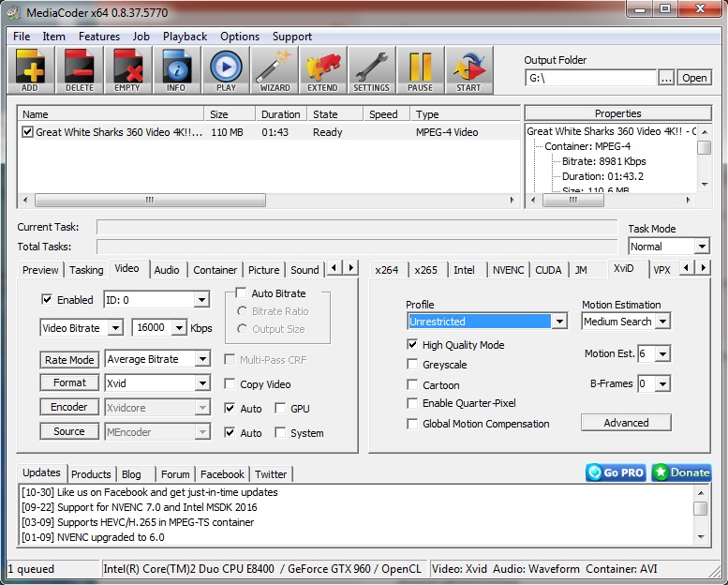Open the Medium Search motion estimation dropdown
This screenshot has height=585, width=728.
tap(663, 321)
